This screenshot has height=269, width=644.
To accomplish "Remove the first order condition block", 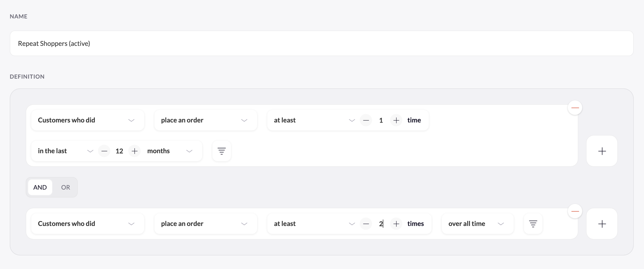I will [575, 108].
